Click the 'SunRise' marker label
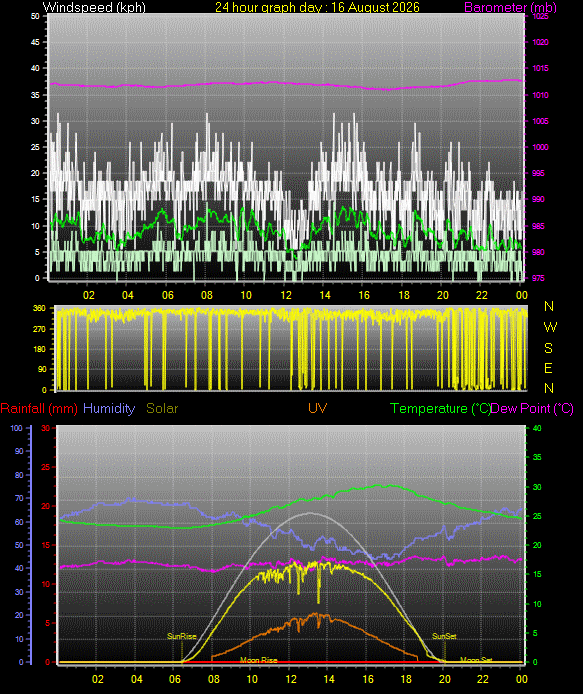The height and width of the screenshot is (694, 583). (x=181, y=636)
